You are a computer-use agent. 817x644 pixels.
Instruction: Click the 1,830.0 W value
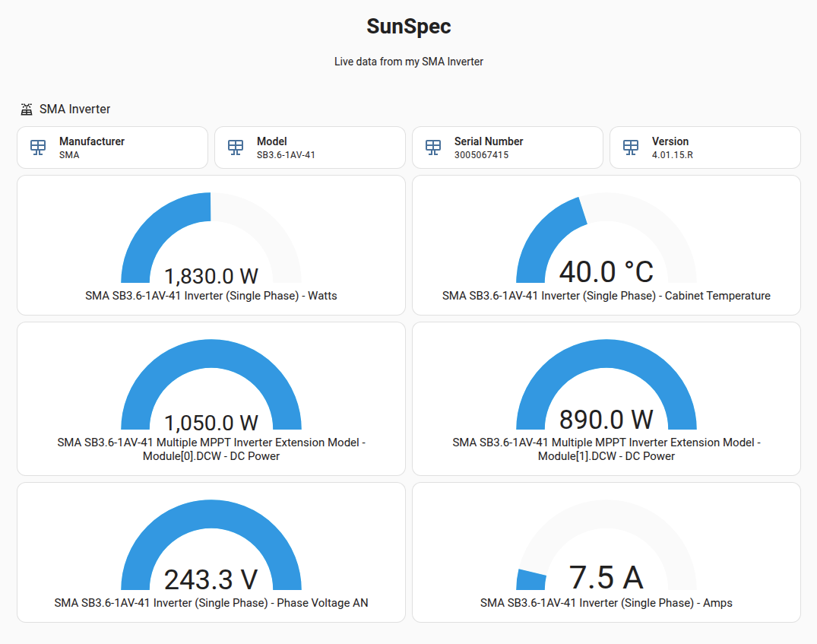click(x=211, y=276)
